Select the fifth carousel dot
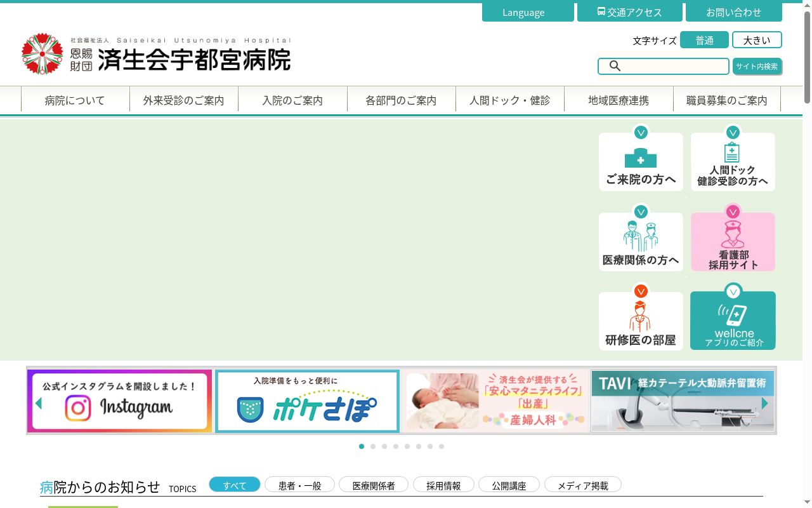 (407, 446)
